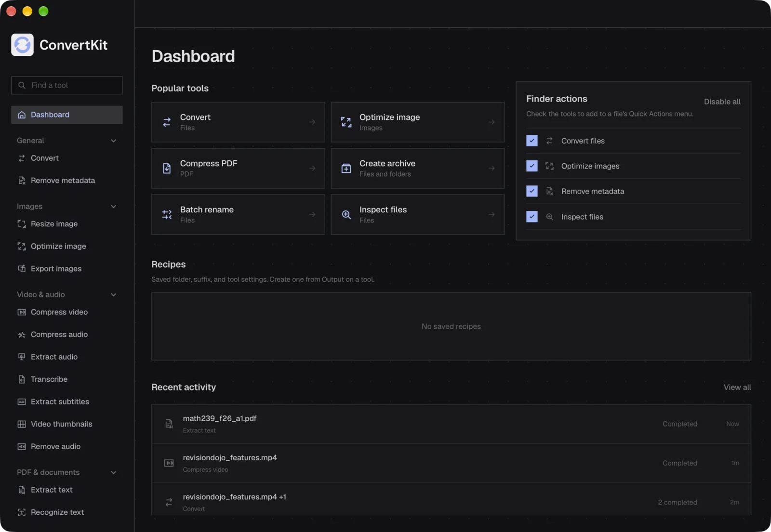Click the ConvertKit logo icon
771x532 pixels.
[22, 45]
